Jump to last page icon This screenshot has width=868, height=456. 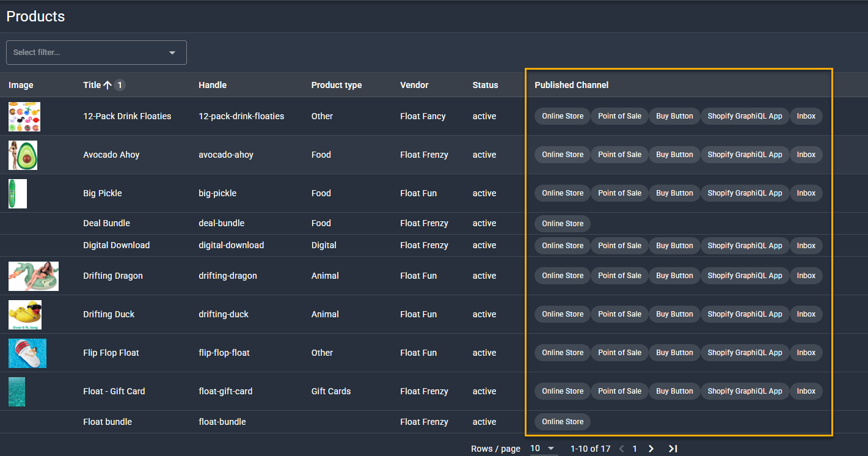[x=673, y=449]
